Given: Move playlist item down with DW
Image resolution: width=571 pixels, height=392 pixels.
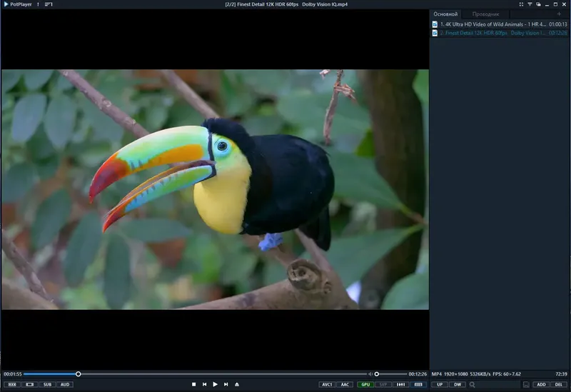Looking at the screenshot, I should click(x=458, y=384).
